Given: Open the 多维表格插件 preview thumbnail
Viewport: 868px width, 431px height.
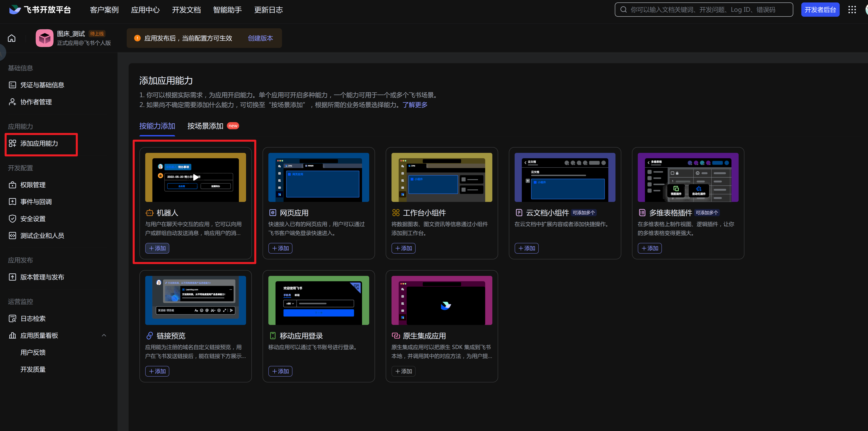Looking at the screenshot, I should [688, 177].
